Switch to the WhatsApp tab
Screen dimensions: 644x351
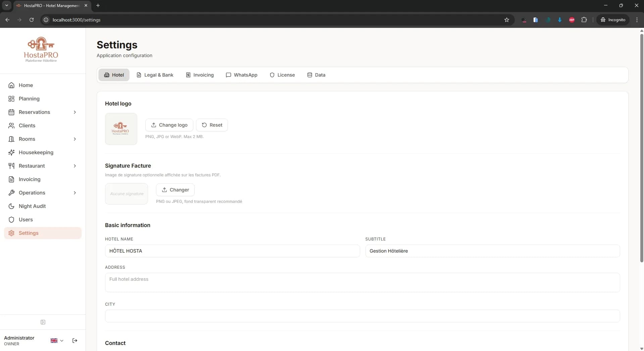242,75
